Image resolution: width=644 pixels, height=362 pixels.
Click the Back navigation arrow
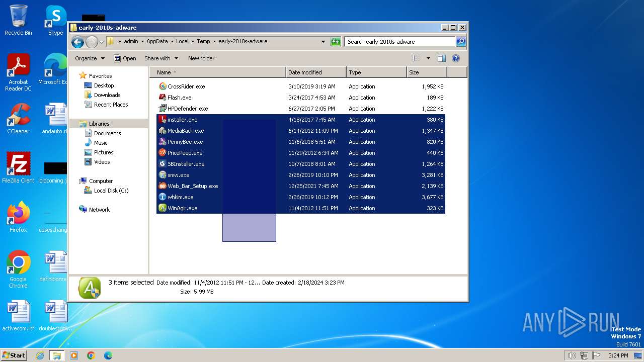(x=77, y=42)
